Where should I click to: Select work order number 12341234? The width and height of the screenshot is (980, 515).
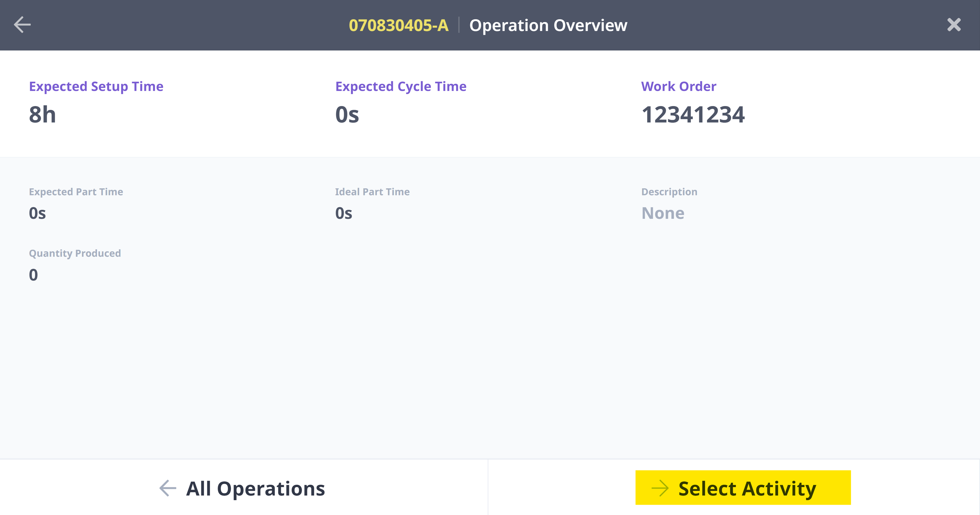(693, 115)
